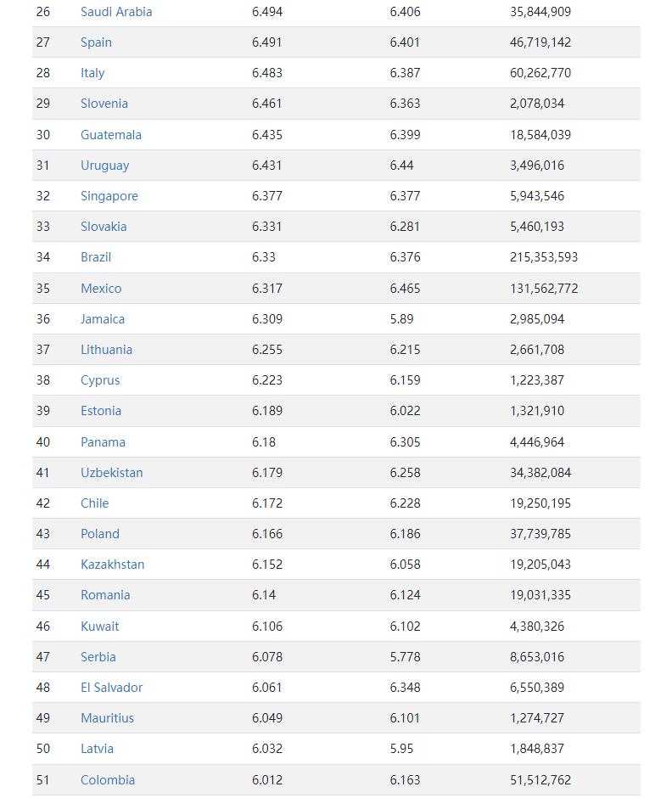Open the Colombia link
Viewport: 672px width, 798px height.
(x=108, y=780)
